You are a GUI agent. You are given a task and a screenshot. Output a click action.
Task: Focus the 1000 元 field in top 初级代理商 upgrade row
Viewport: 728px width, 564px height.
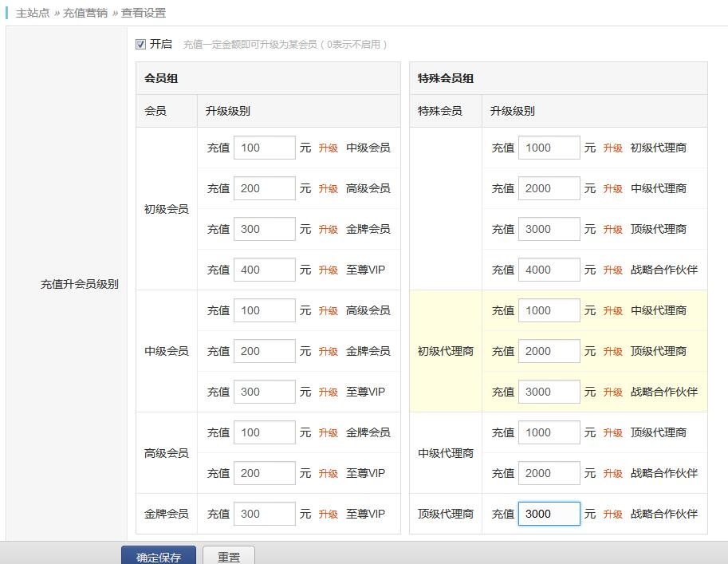pos(549,148)
